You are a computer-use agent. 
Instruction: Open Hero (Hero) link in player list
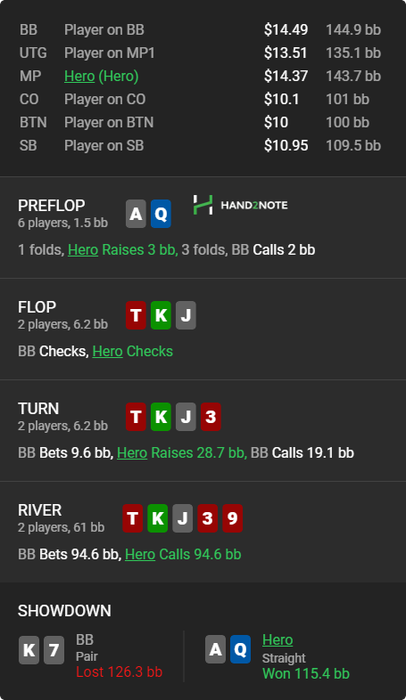(101, 76)
